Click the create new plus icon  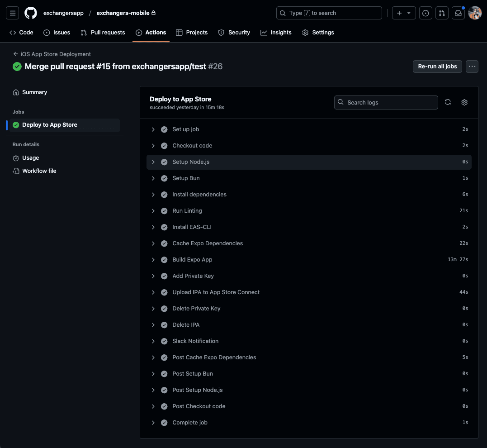(399, 13)
